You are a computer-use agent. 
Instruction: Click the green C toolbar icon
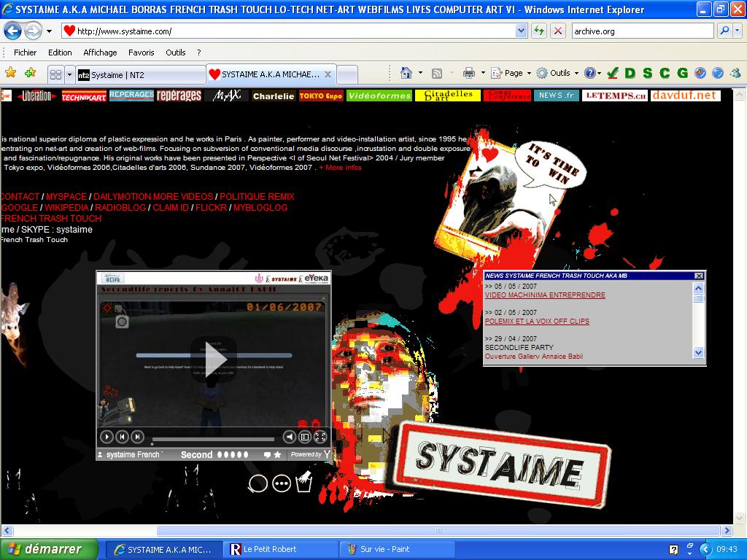(665, 73)
